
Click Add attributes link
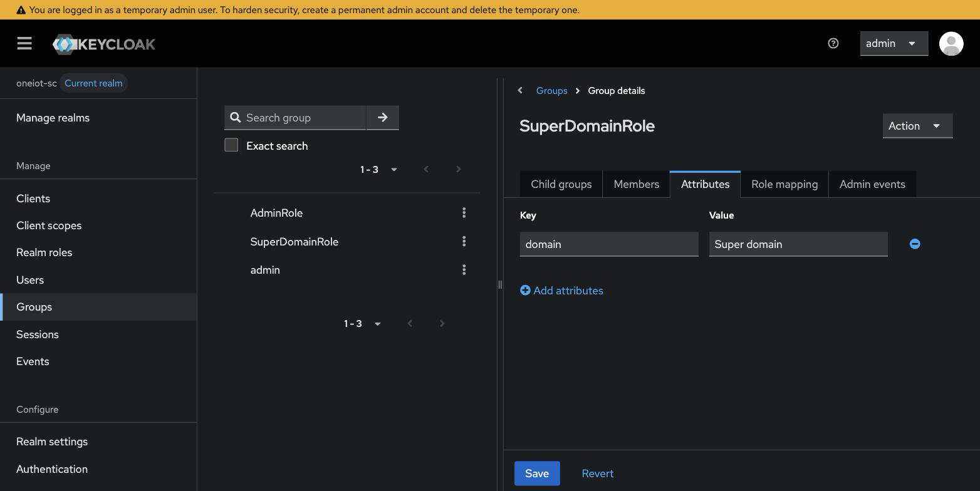click(561, 291)
